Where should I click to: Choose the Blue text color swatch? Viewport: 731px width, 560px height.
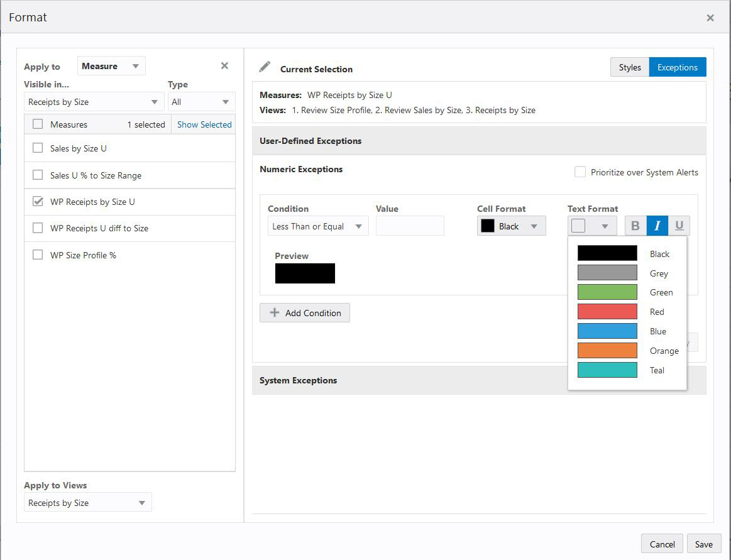[607, 331]
